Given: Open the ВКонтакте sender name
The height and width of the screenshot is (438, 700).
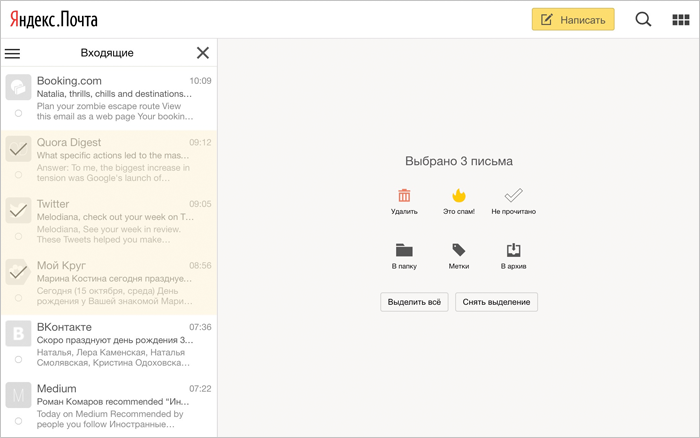Looking at the screenshot, I should [x=64, y=327].
